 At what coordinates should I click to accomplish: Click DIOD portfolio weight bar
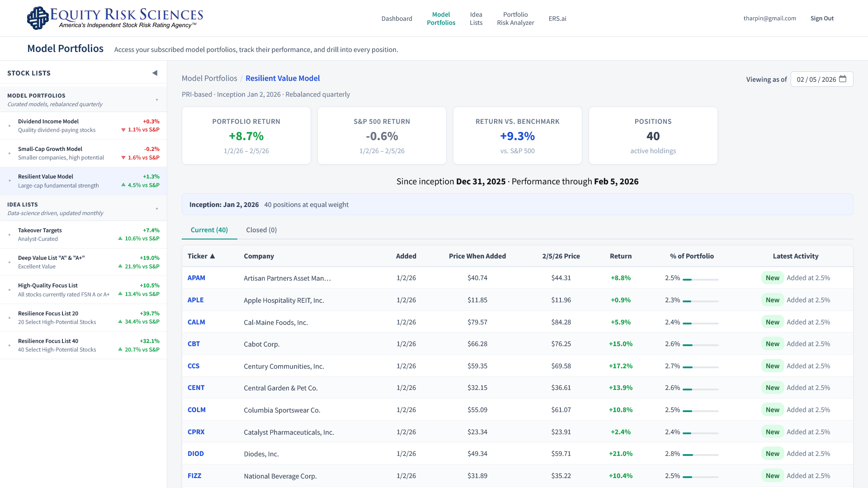(x=700, y=455)
